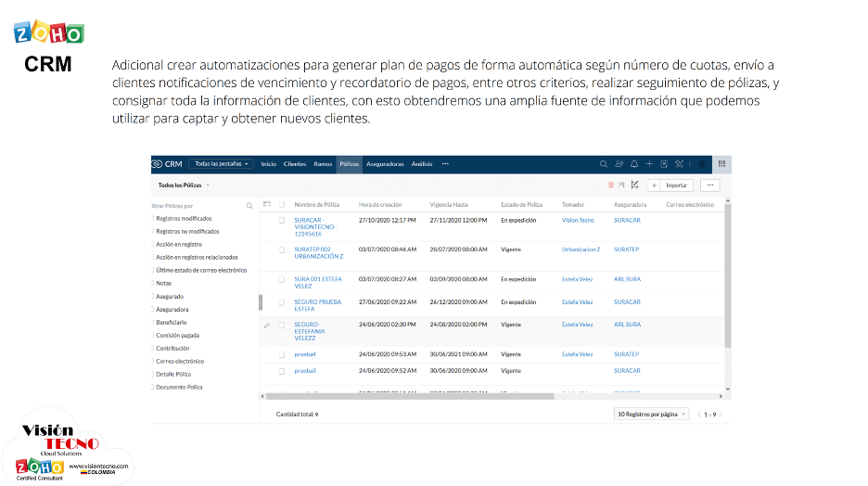Enable the Beneficiario filter
The image size is (868, 486).
(153, 322)
